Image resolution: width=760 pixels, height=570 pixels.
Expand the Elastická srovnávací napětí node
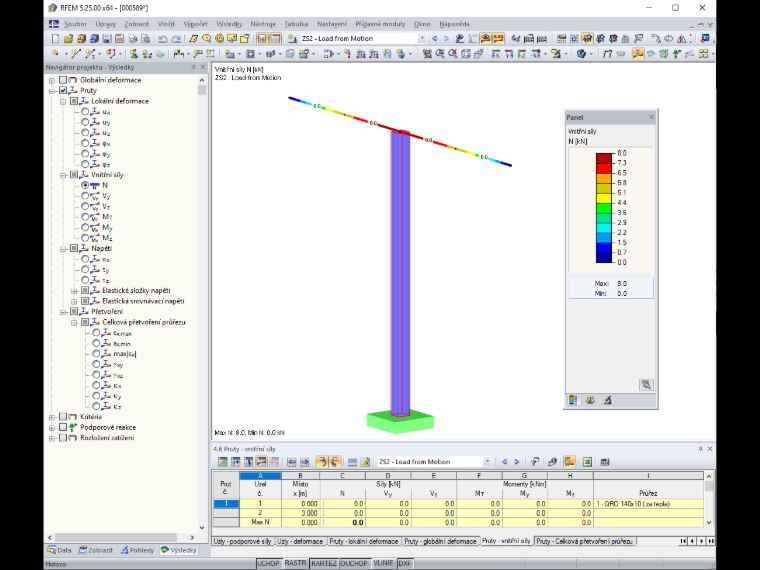74,301
